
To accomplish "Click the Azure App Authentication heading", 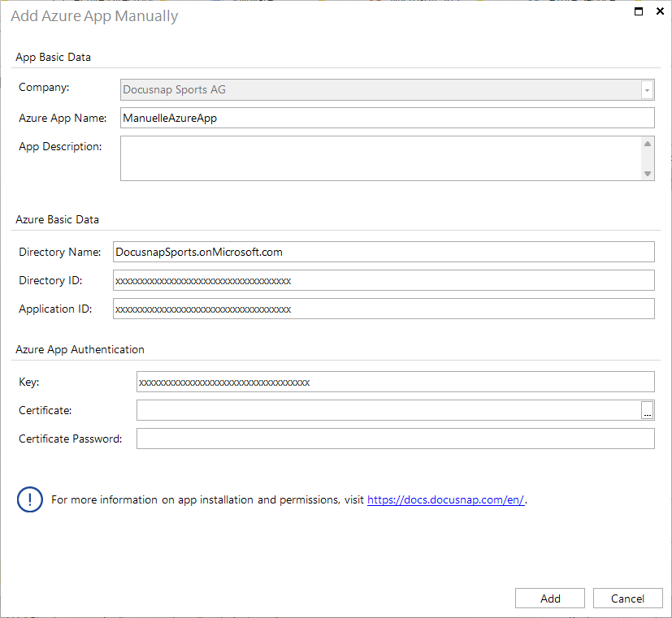I will click(80, 349).
